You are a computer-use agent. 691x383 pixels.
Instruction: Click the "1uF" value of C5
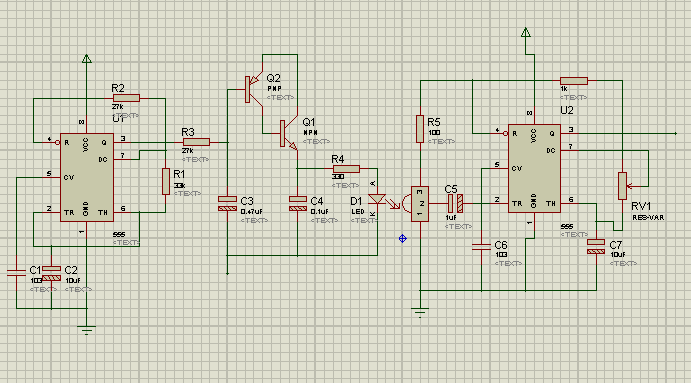451,218
